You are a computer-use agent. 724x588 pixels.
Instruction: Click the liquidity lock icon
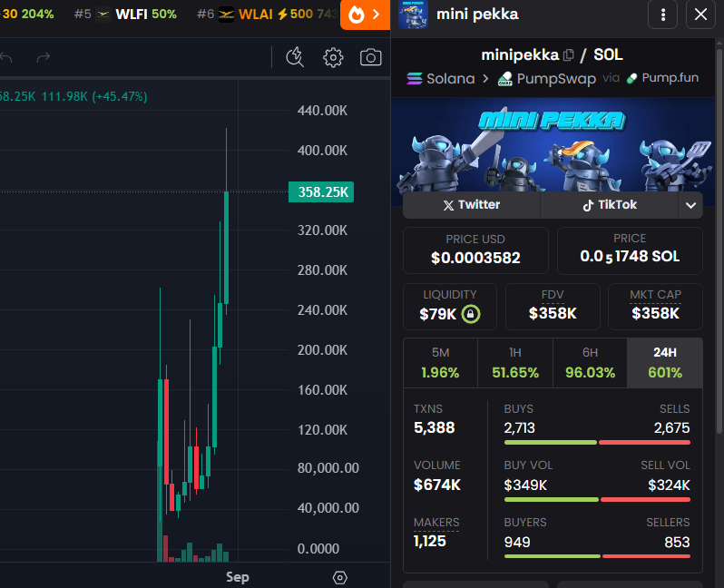pyautogui.click(x=471, y=314)
